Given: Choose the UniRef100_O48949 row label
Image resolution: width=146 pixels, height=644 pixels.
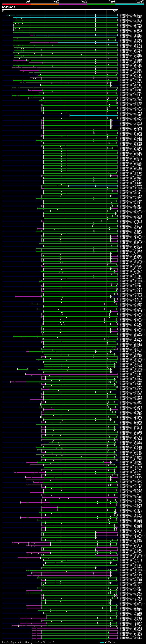Looking at the screenshot, I should pos(131,83).
